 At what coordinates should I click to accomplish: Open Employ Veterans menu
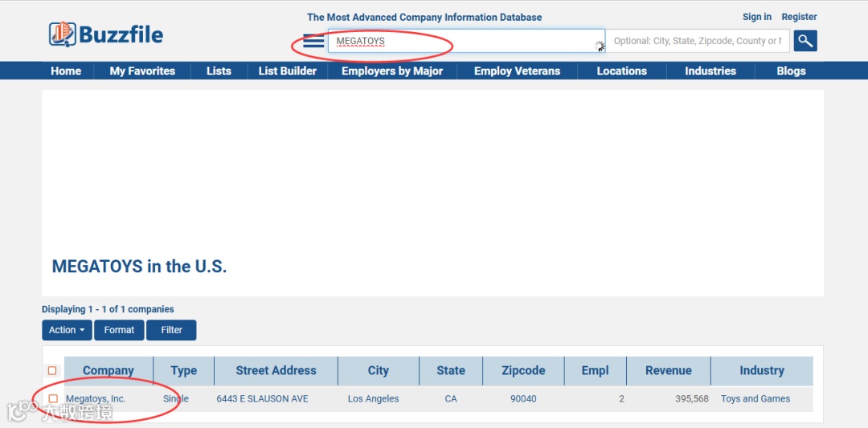(x=517, y=71)
